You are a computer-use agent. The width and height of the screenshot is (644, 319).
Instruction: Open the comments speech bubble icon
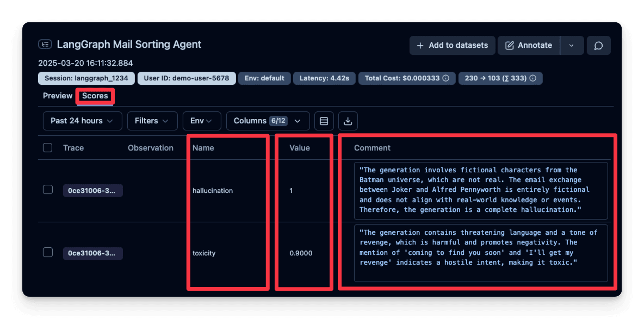[598, 46]
